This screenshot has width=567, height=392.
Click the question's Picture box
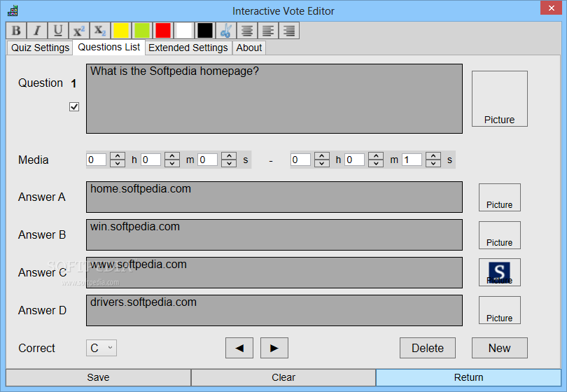coord(499,99)
